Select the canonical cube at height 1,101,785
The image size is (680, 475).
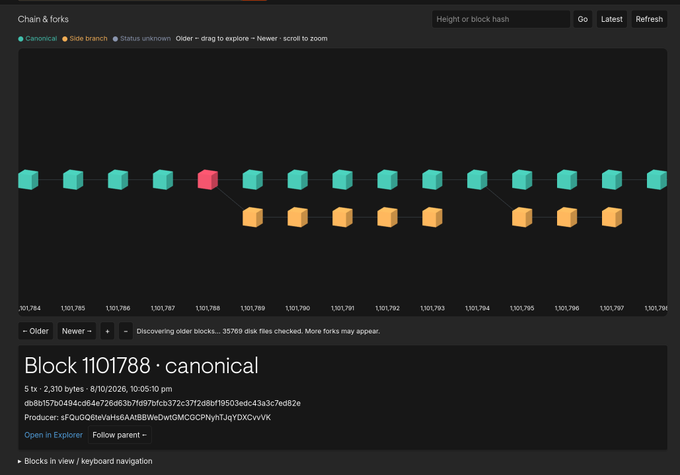pos(73,180)
